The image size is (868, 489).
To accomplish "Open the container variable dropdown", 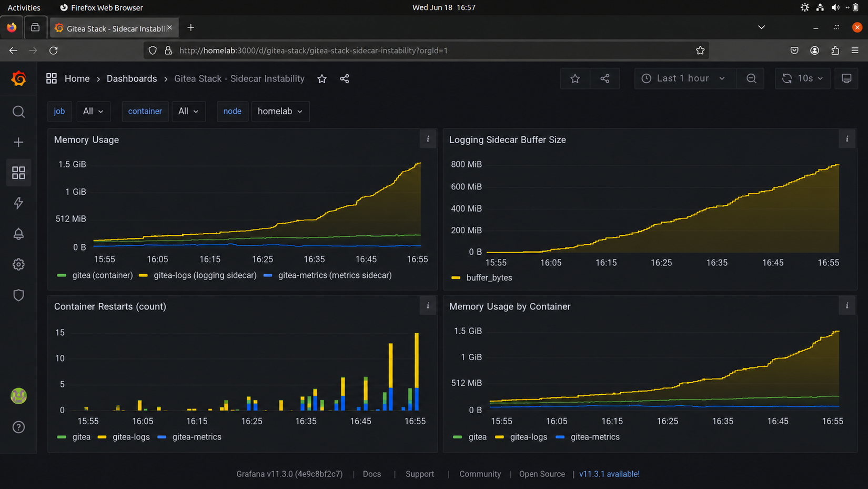I will click(x=188, y=112).
